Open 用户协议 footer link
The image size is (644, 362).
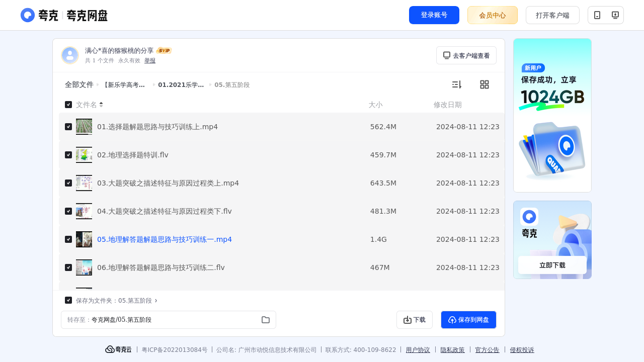(418, 350)
